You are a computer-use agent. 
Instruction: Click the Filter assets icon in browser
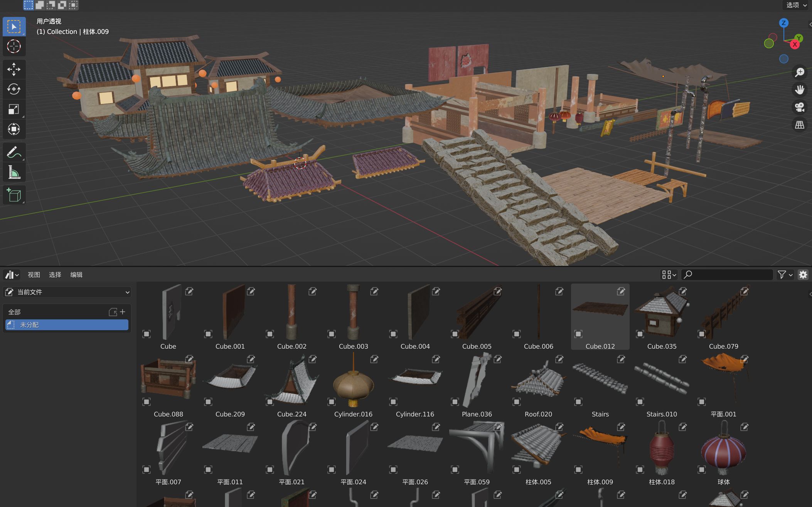click(782, 275)
